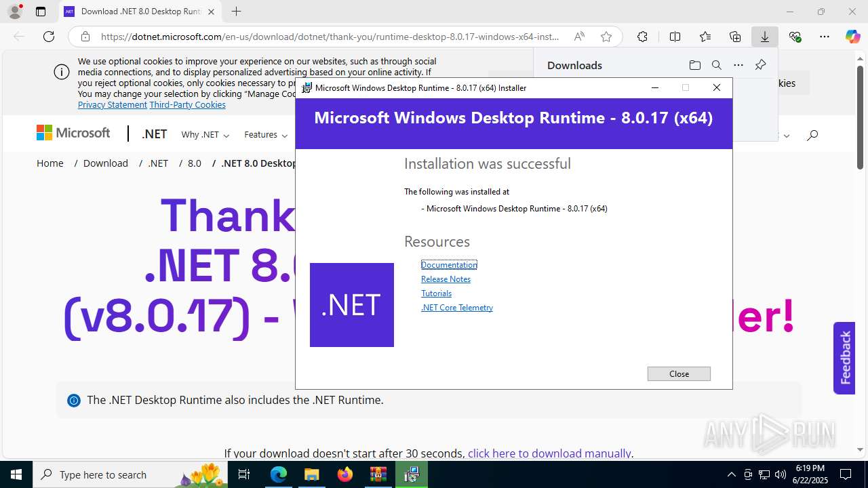Open Task View on taskbar

tap(245, 474)
